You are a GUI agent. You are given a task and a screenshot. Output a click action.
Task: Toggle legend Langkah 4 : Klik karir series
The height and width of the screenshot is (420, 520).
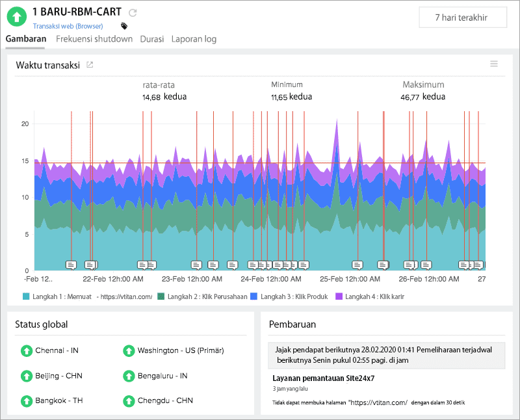(370, 296)
